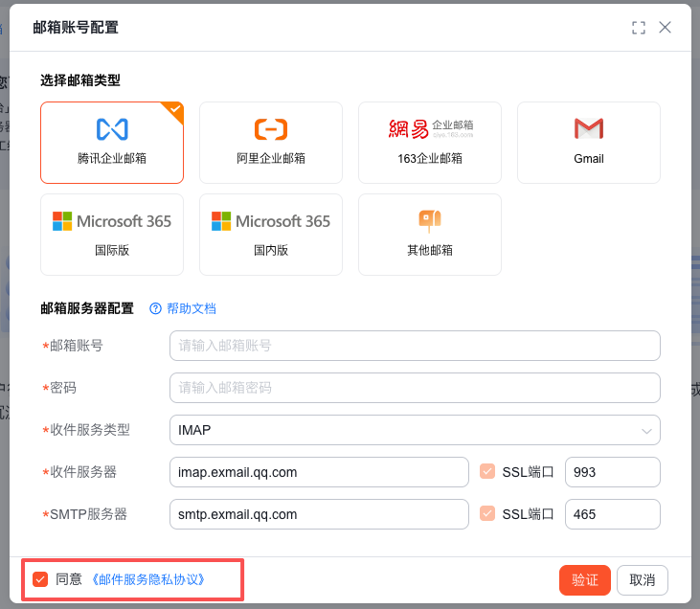The width and height of the screenshot is (700, 609).
Task: Click the IMAP dropdown chevron arrow
Action: [646, 431]
